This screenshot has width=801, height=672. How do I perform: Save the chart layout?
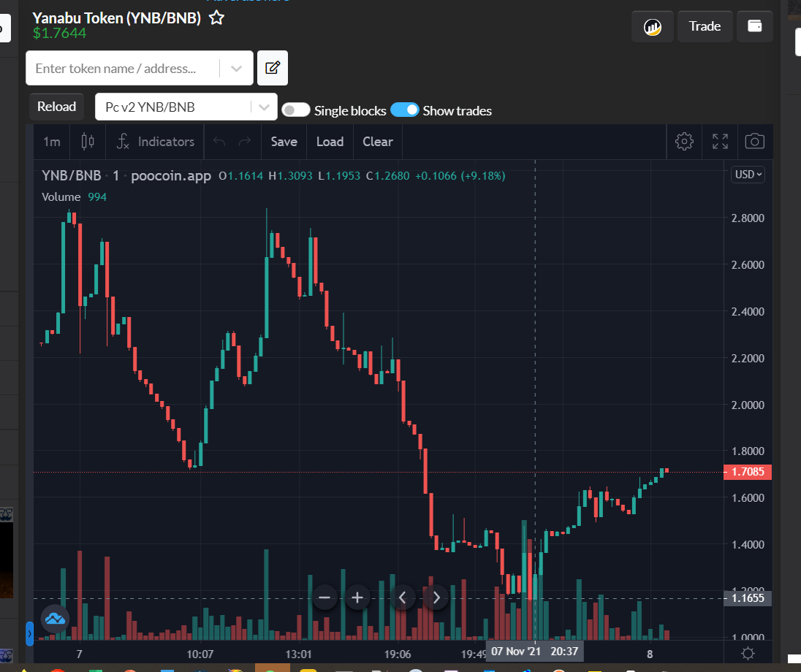tap(284, 142)
